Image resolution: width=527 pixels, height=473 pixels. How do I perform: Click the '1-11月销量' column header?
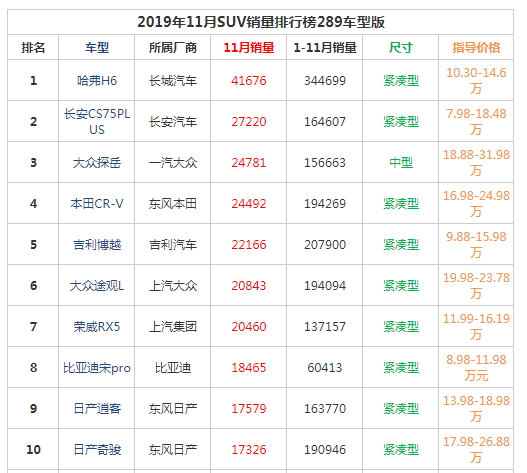(325, 47)
